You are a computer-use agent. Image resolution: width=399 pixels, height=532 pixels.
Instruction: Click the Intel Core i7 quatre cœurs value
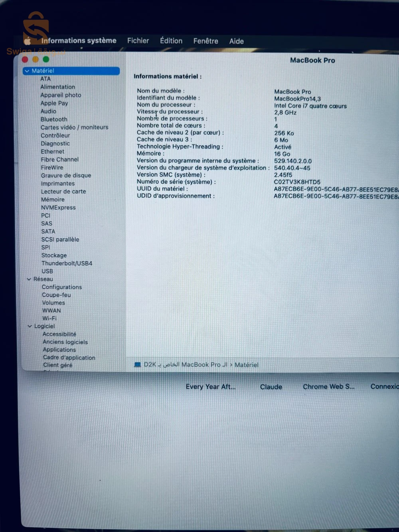[x=310, y=106]
